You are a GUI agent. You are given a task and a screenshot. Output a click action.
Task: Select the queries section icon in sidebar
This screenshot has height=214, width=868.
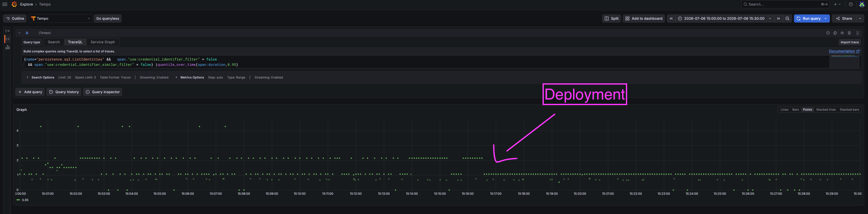7,39
